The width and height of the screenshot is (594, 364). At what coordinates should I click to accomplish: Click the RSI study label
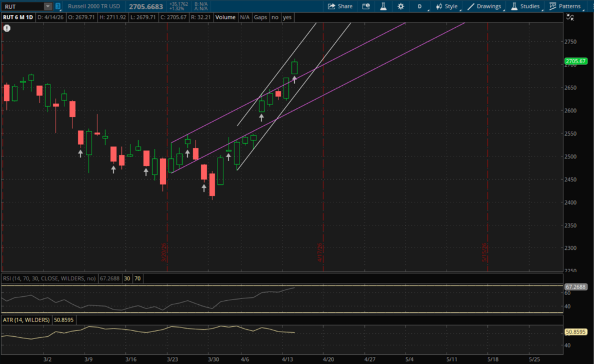point(49,279)
